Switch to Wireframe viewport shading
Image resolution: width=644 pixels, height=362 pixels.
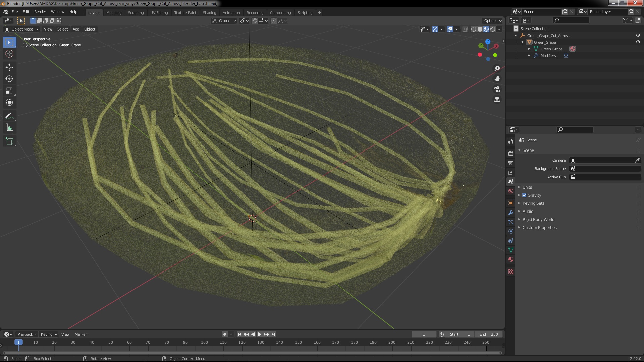tap(474, 29)
